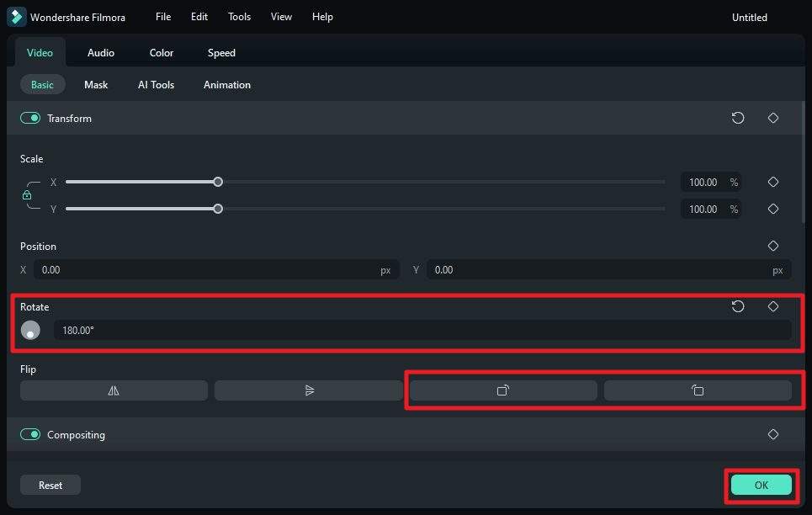Click the Scale Y percentage field
The image size is (812, 515).
[710, 210]
